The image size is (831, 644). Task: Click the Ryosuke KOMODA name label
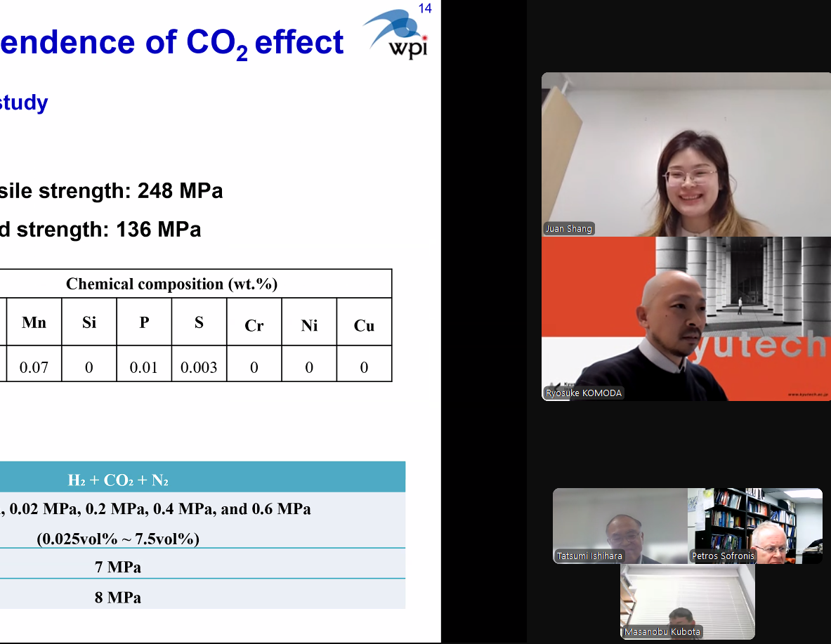(584, 393)
